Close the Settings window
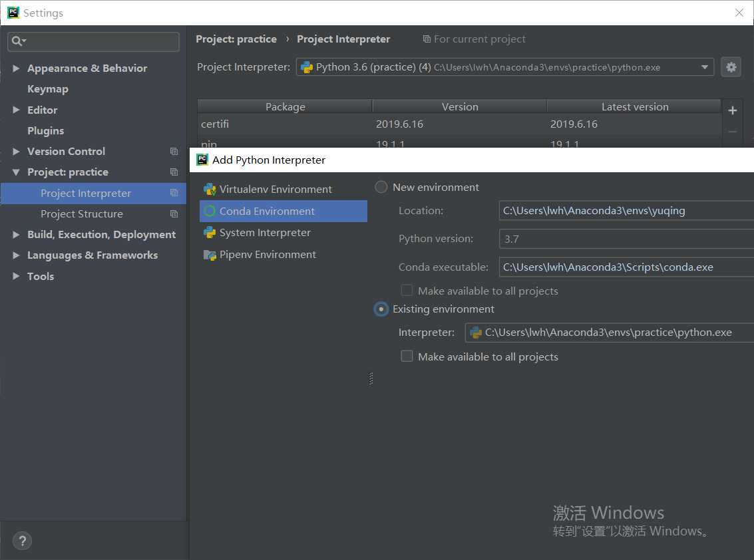The image size is (754, 560). (x=739, y=13)
